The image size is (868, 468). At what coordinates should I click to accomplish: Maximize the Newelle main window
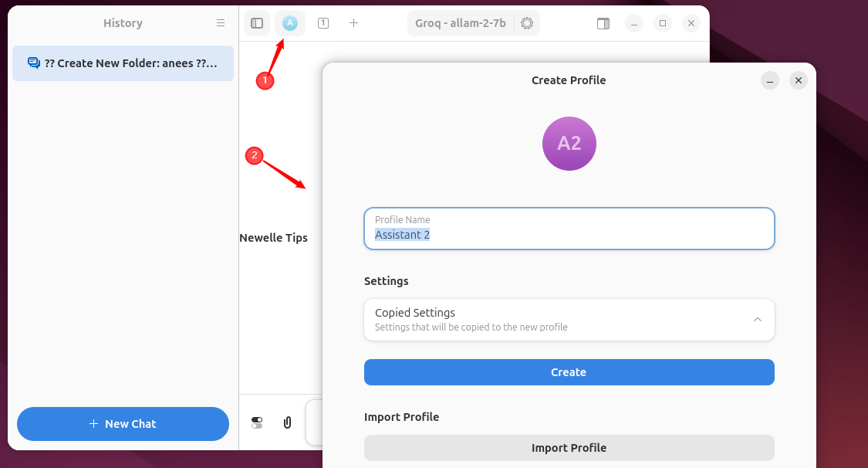pyautogui.click(x=662, y=23)
